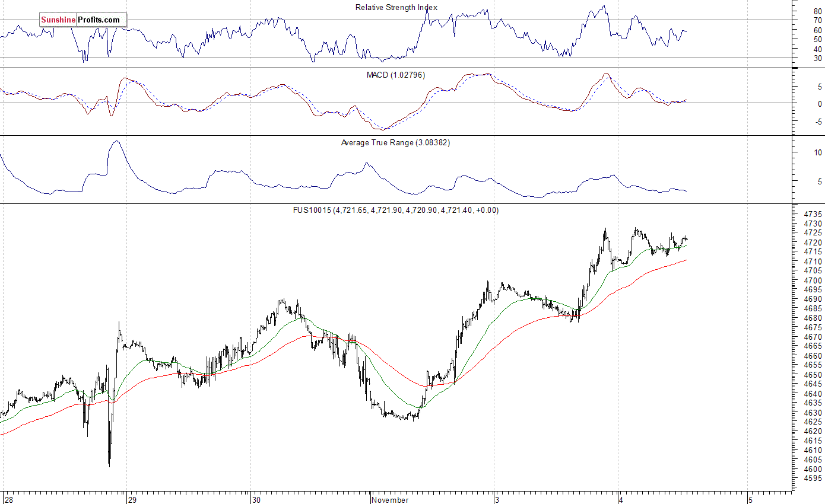The image size is (825, 504).
Task: Click the 29 date label on the time axis
Action: point(133,500)
